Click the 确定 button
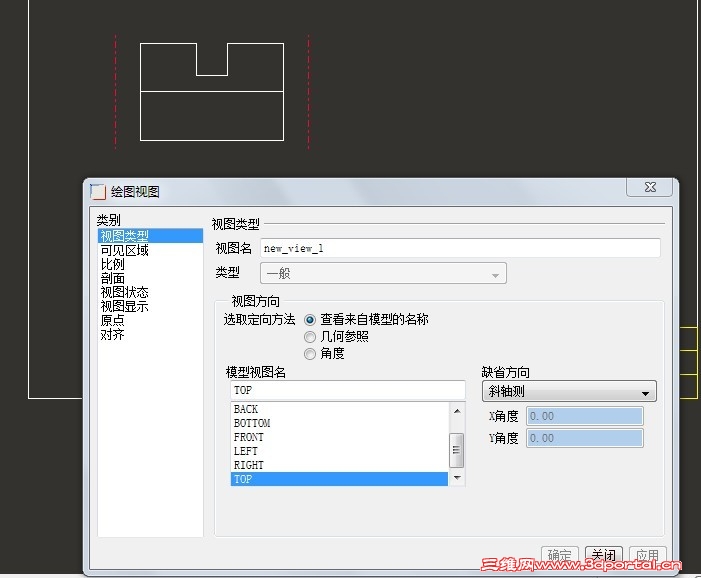Viewport: 701px width, 578px height. [x=560, y=556]
